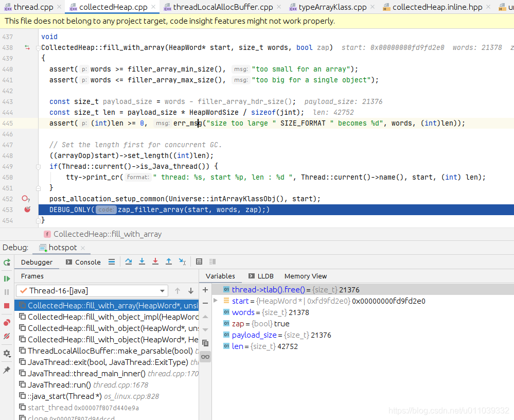This screenshot has height=420, width=514.
Task: Add a new watch with plus button
Action: (x=205, y=290)
